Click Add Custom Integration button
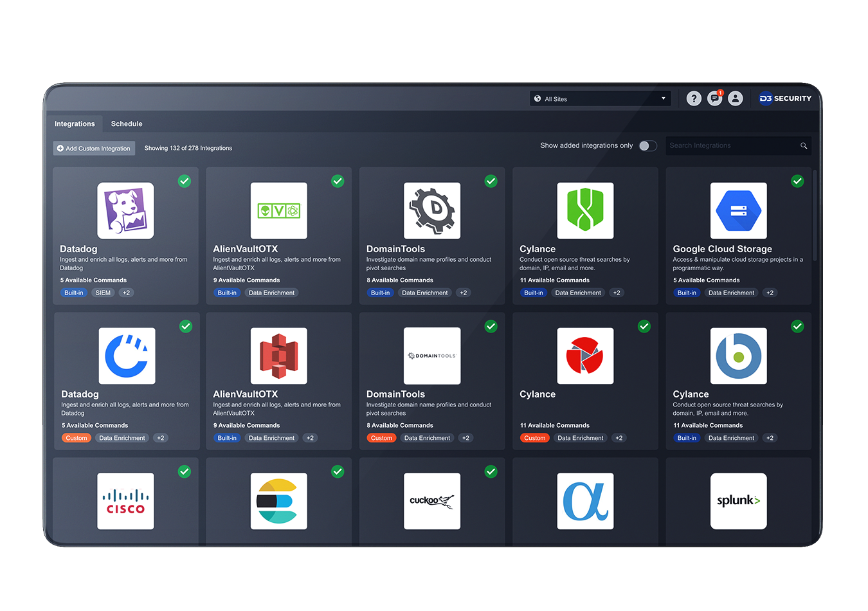The width and height of the screenshot is (868, 611). click(x=94, y=149)
